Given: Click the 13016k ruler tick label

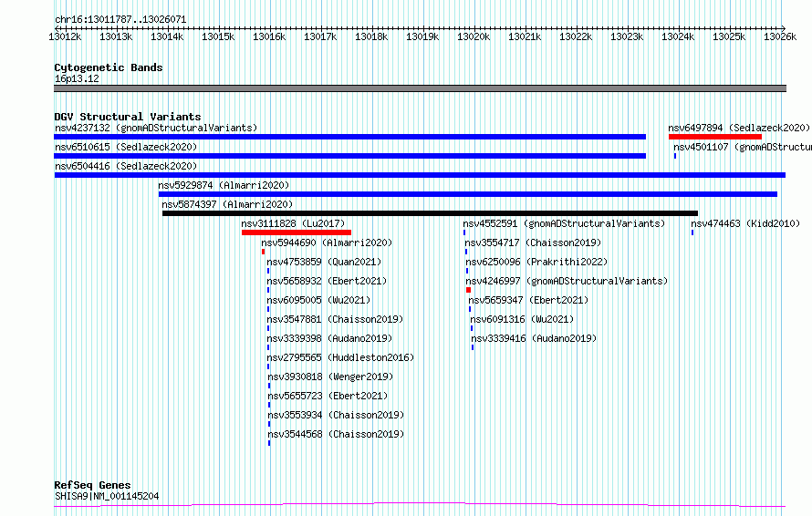Looking at the screenshot, I should (x=269, y=36).
